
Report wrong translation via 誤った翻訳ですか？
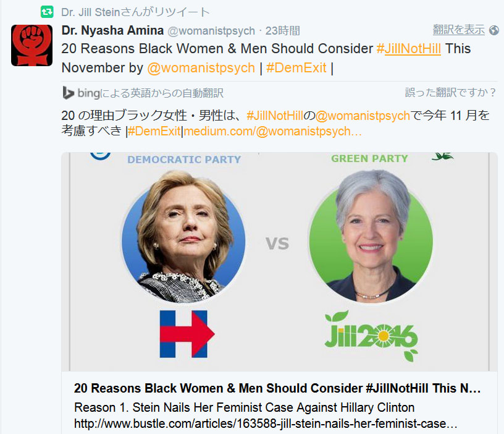[x=451, y=93]
